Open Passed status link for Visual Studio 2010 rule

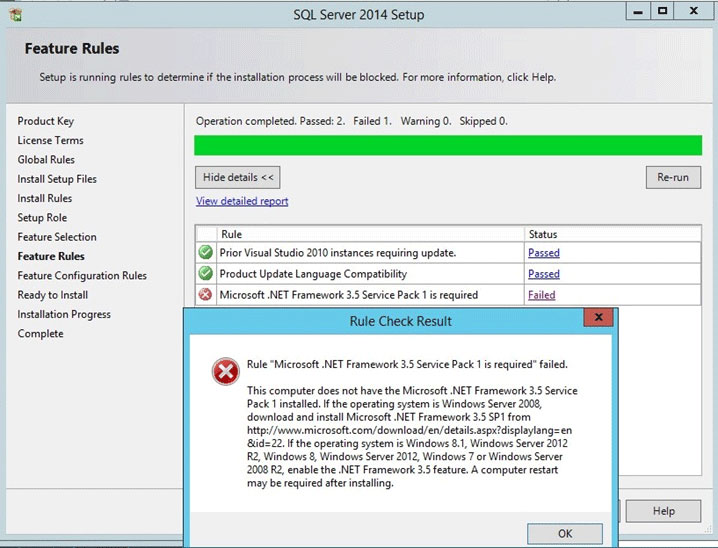pyautogui.click(x=544, y=253)
